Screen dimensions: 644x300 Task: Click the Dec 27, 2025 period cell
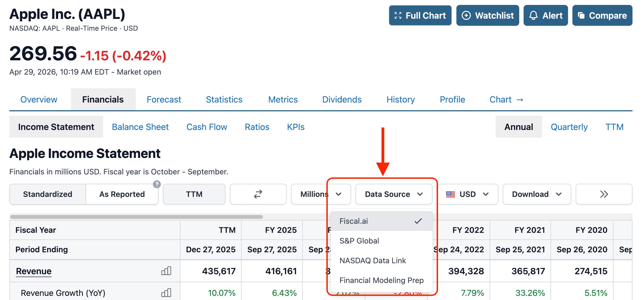click(x=211, y=250)
